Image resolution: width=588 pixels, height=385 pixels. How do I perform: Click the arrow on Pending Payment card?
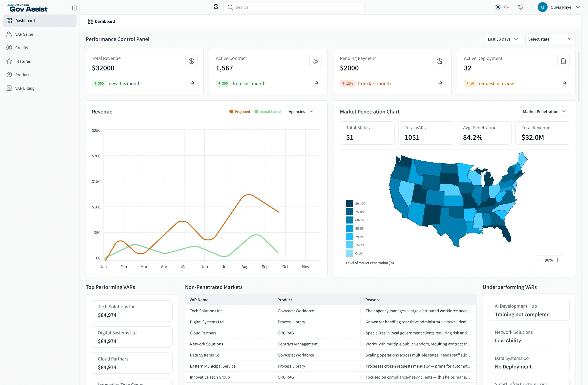(441, 83)
